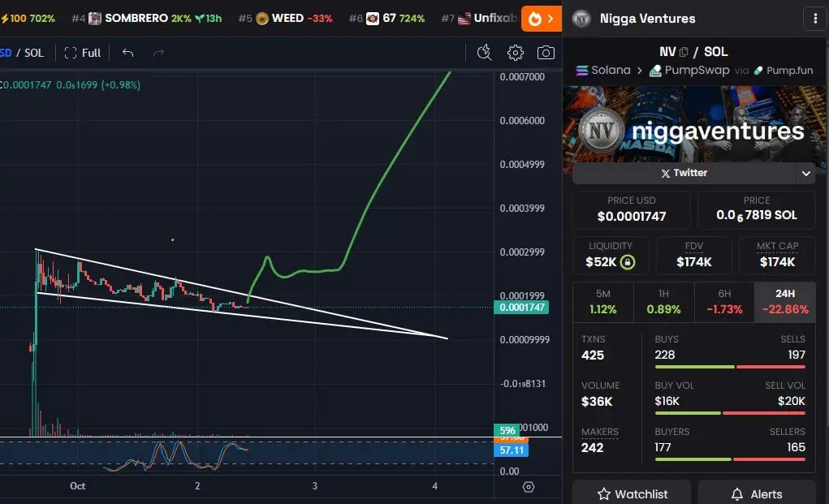Viewport: 829px width, 504px height.
Task: Click the SELLS 197 count
Action: (x=797, y=355)
